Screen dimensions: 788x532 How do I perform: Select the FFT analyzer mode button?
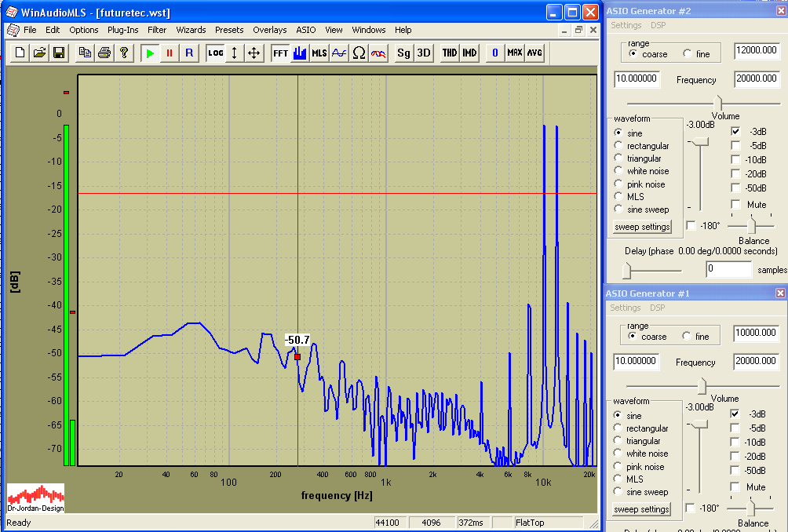[x=280, y=53]
